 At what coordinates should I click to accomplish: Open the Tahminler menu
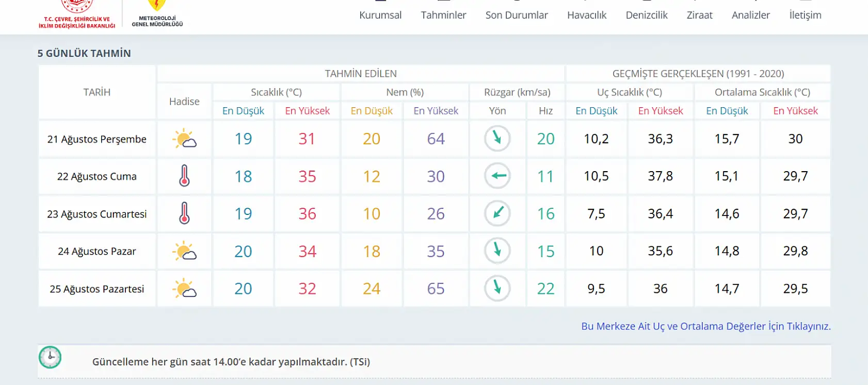(444, 15)
